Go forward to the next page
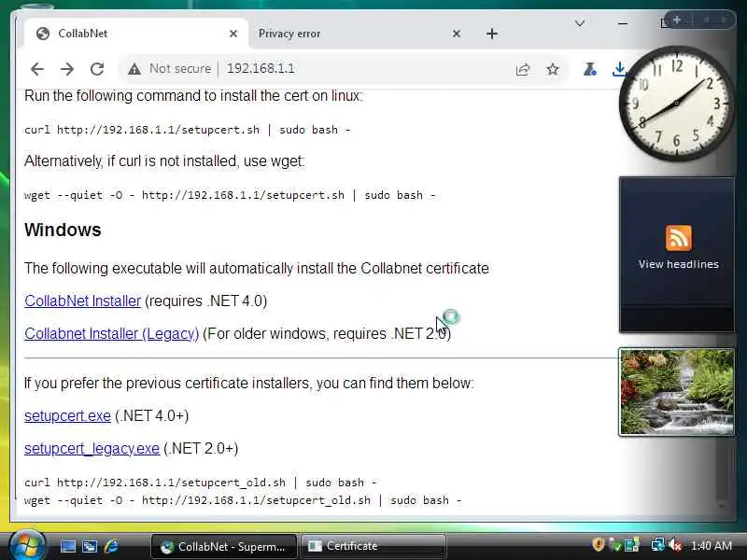This screenshot has width=747, height=560. 67,69
